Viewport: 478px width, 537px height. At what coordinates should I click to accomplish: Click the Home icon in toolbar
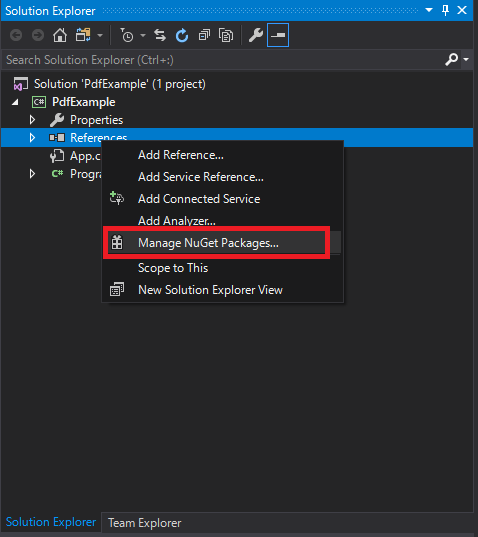click(x=60, y=35)
